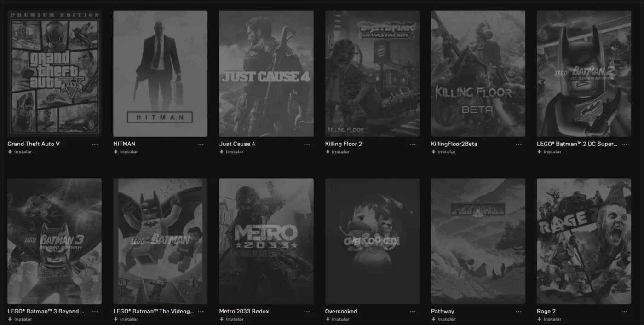
Task: Open the Metro 2033 Redux cover art
Action: point(266,241)
